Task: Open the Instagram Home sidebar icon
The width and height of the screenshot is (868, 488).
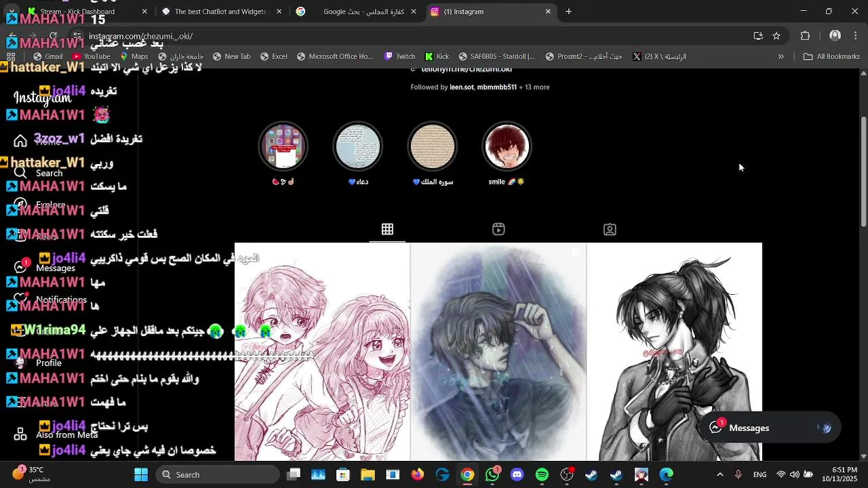Action: [x=20, y=141]
